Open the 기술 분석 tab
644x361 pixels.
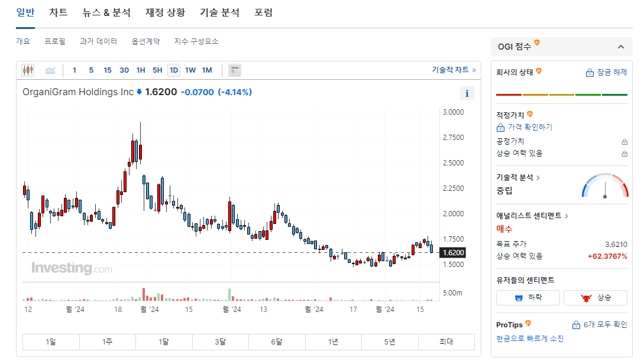pyautogui.click(x=220, y=12)
